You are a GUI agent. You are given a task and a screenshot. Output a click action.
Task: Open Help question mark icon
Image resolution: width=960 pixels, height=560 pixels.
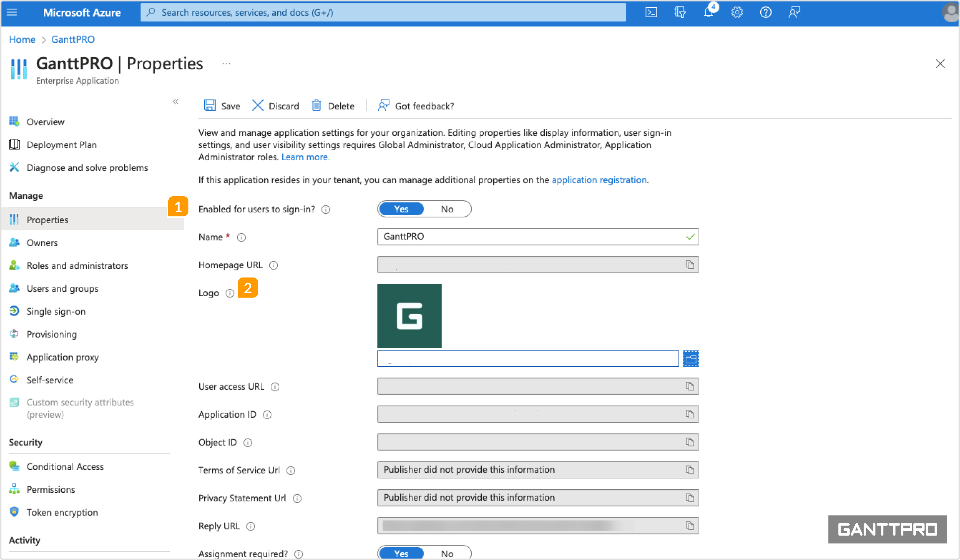tap(765, 12)
